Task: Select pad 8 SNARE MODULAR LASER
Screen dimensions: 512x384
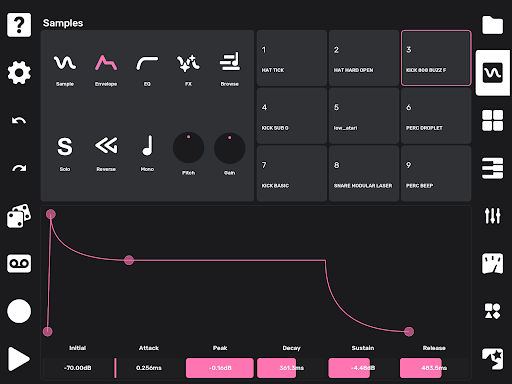Action: coord(364,173)
